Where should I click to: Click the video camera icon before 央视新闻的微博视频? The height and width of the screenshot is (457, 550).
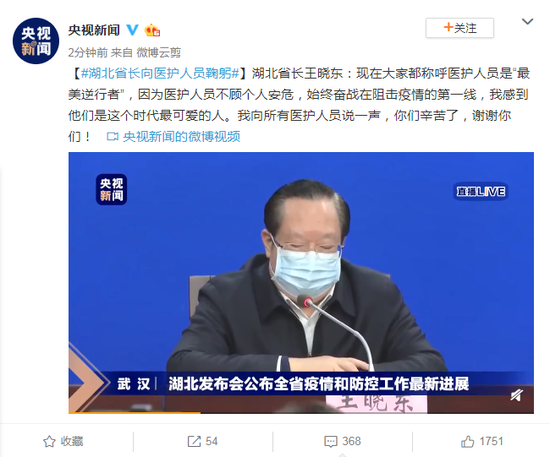click(112, 136)
